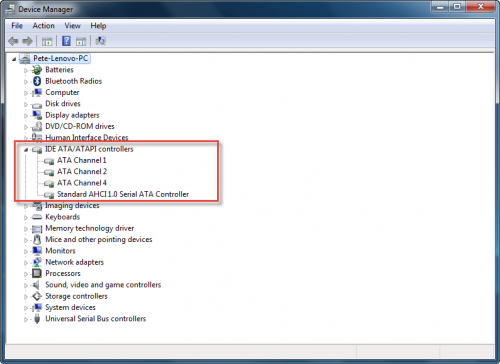Minimize the Device Manager window
The image size is (500, 364).
pyautogui.click(x=440, y=7)
